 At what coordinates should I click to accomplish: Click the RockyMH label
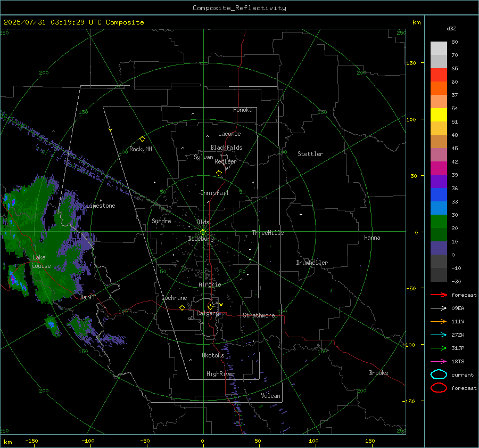click(141, 149)
